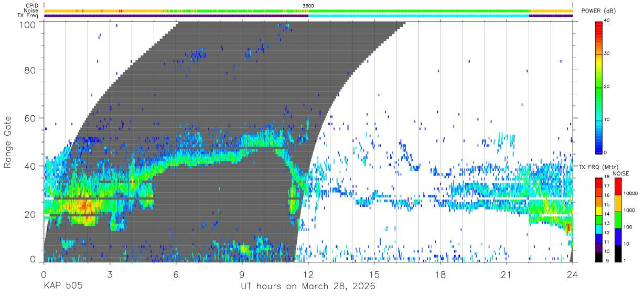Click the 18 tick on the UT hours axis
This screenshot has width=644, height=297.
point(441,274)
